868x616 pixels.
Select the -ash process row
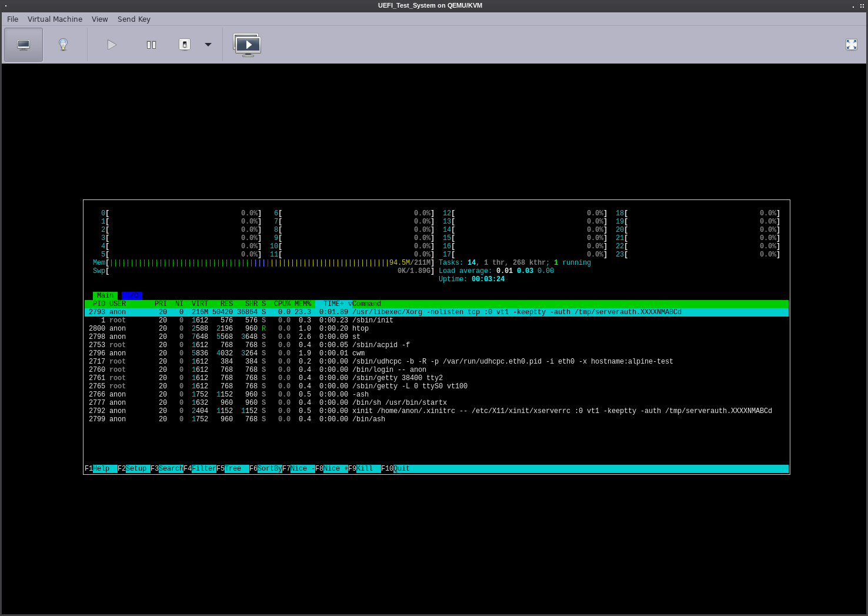[x=436, y=395]
